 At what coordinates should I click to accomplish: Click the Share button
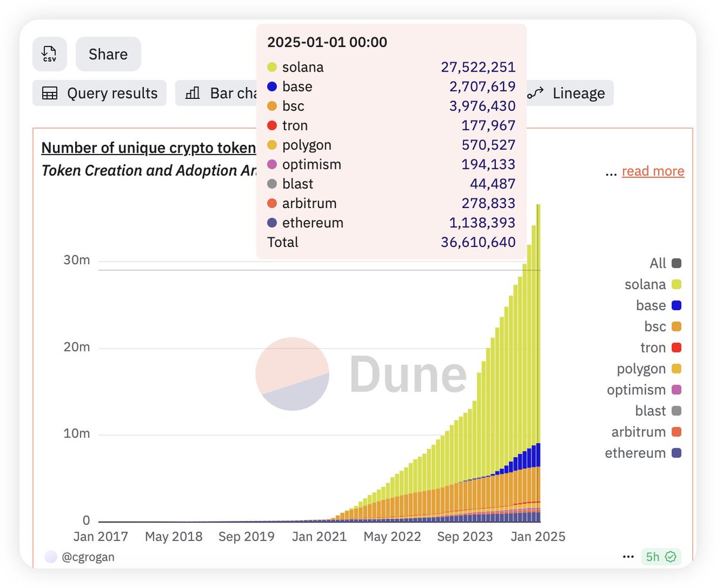coord(108,54)
